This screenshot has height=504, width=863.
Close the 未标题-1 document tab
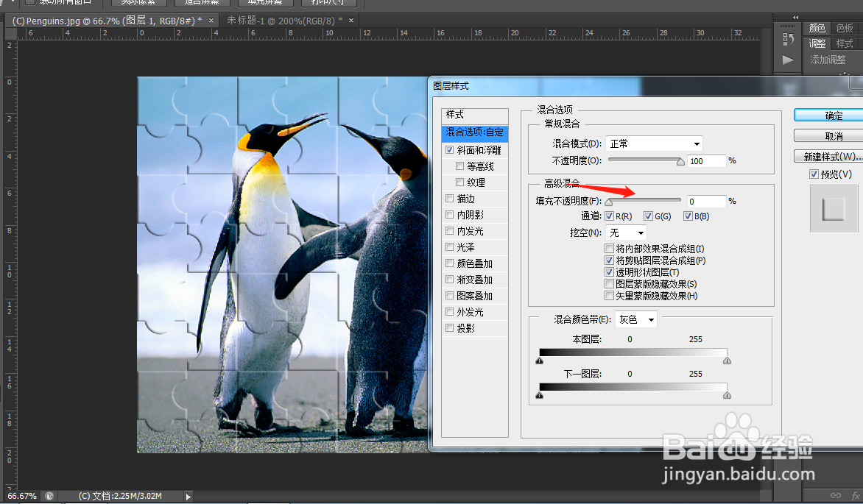tap(351, 21)
